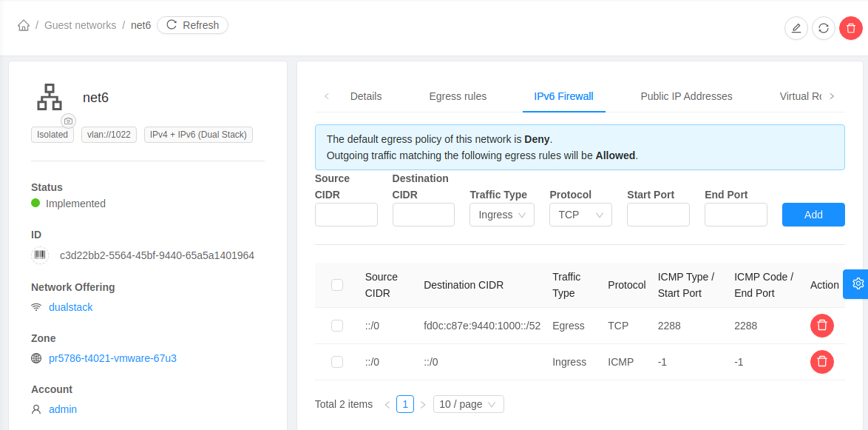
Task: Follow the dualstack network offering link
Action: (70, 306)
